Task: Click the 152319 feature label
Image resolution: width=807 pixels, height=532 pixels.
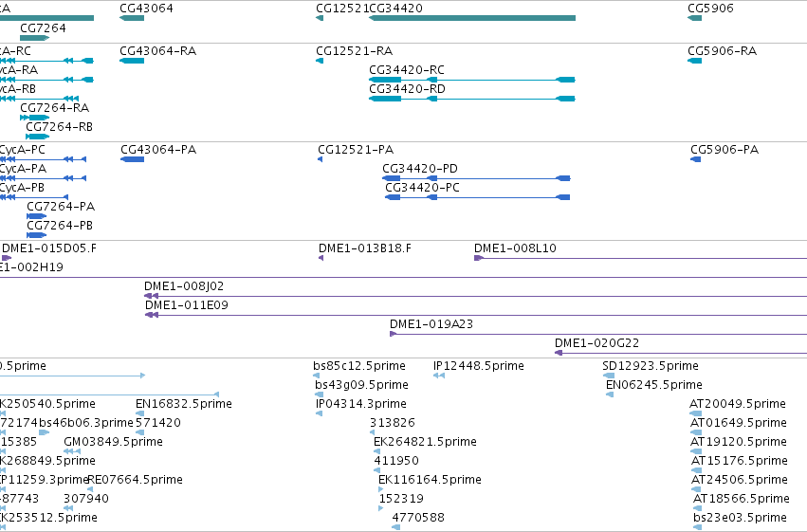Action: pos(401,500)
